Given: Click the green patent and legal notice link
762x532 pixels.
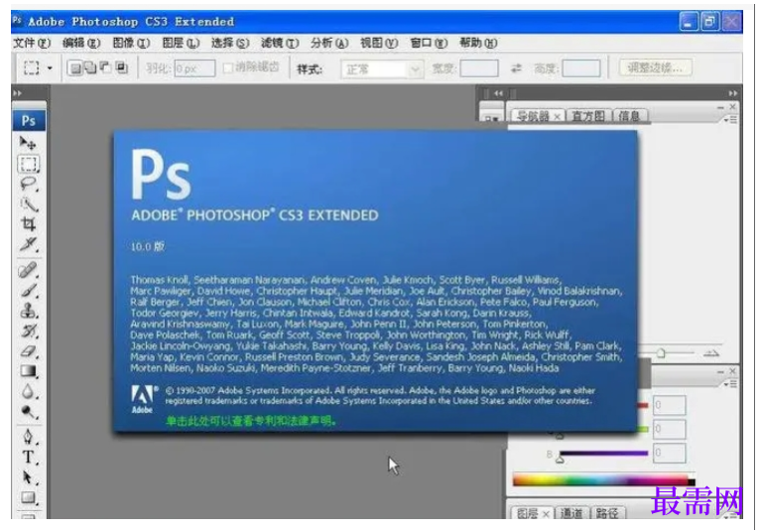Looking at the screenshot, I should pos(251,421).
